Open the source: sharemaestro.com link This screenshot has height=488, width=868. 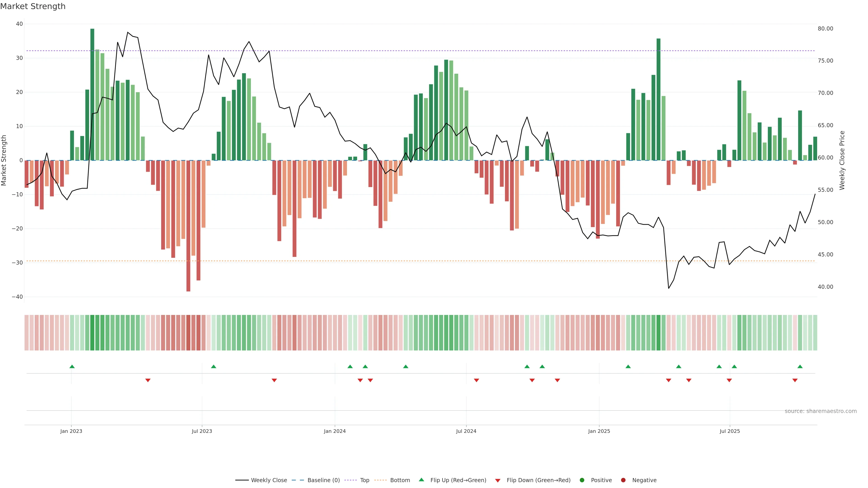click(x=821, y=411)
